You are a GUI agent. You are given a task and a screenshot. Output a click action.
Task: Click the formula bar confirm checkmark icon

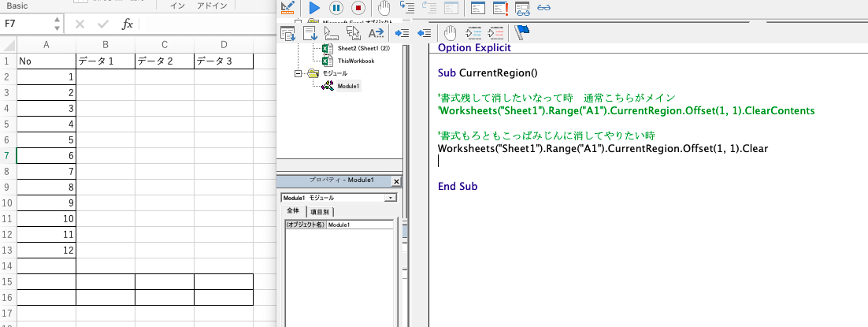(x=102, y=24)
